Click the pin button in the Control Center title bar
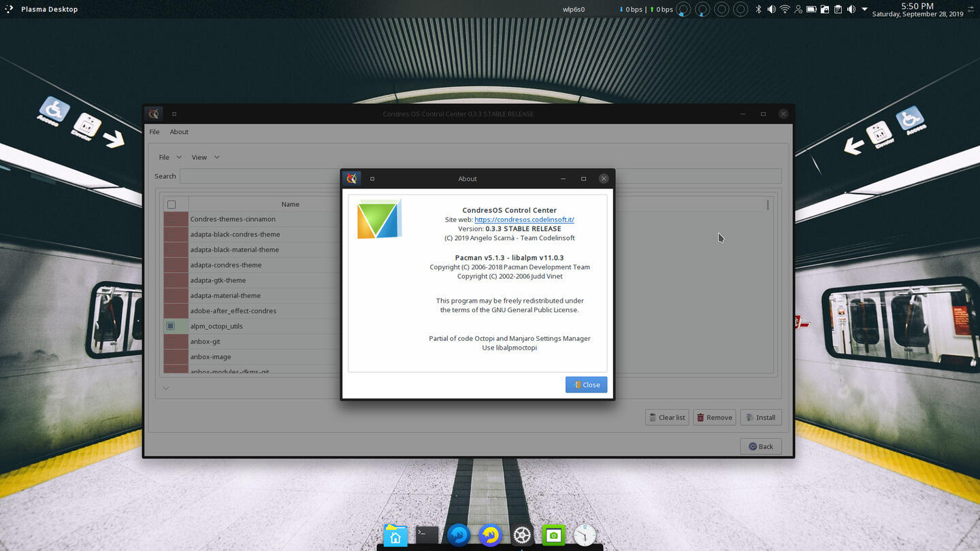The height and width of the screenshot is (551, 980). tap(174, 114)
